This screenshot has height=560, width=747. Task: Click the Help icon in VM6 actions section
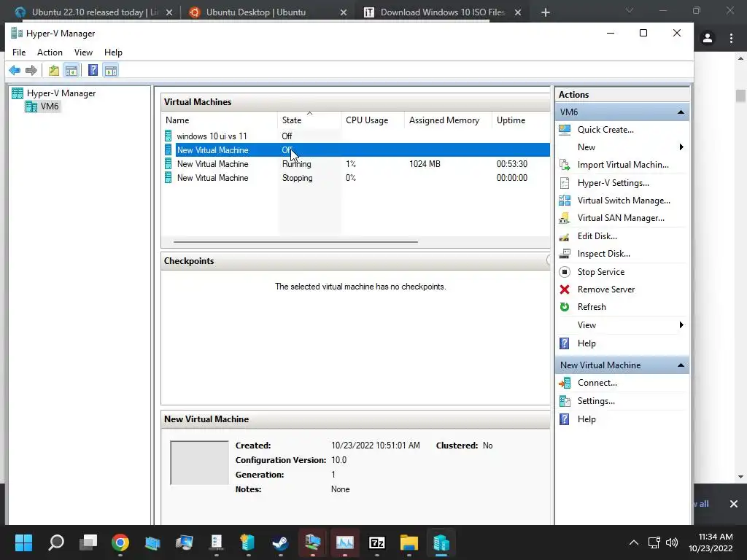[565, 343]
